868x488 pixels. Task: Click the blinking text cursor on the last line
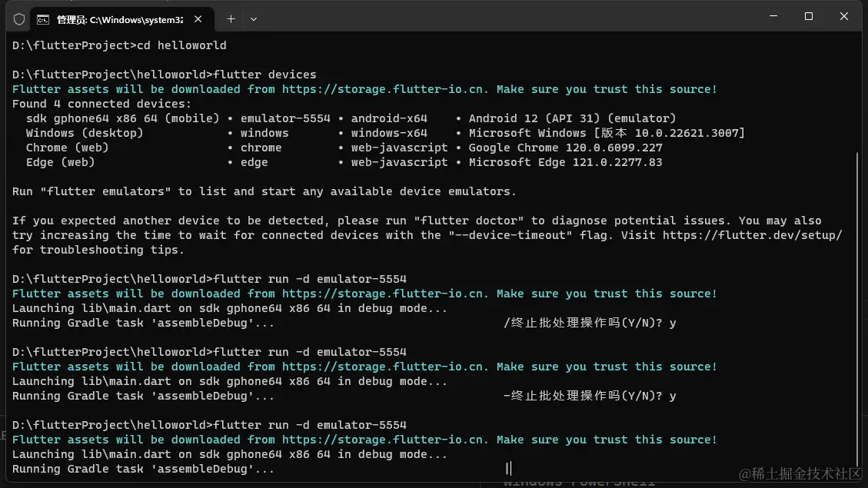click(x=508, y=469)
